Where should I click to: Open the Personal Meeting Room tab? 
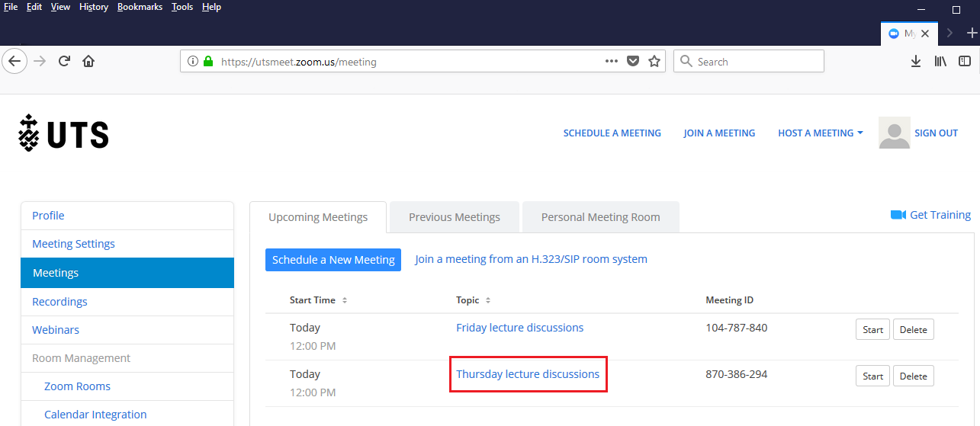pos(600,217)
